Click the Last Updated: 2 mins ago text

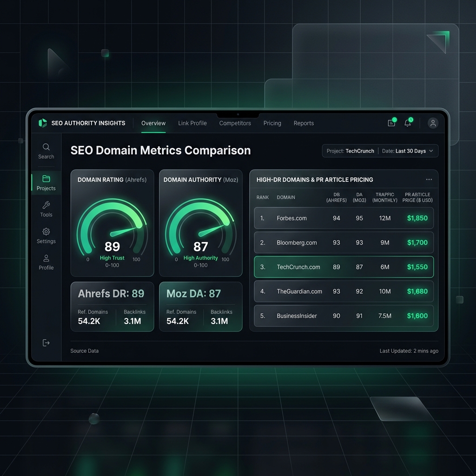409,350
